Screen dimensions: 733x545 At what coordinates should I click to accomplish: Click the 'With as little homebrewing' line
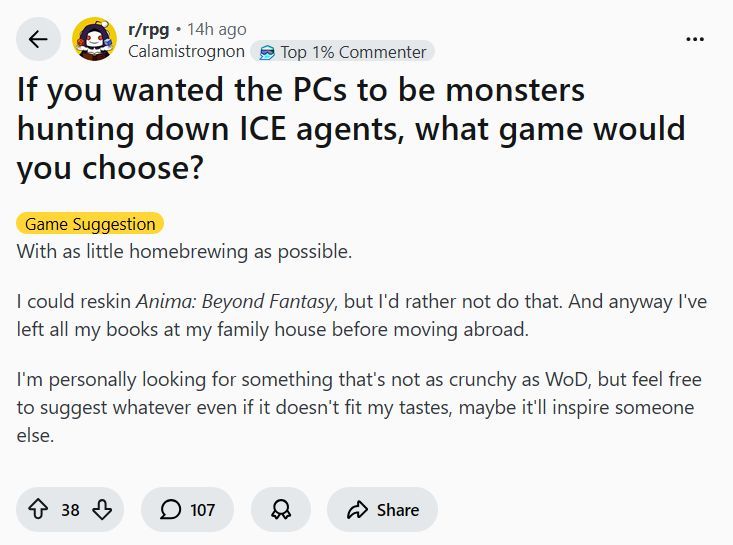tap(184, 251)
